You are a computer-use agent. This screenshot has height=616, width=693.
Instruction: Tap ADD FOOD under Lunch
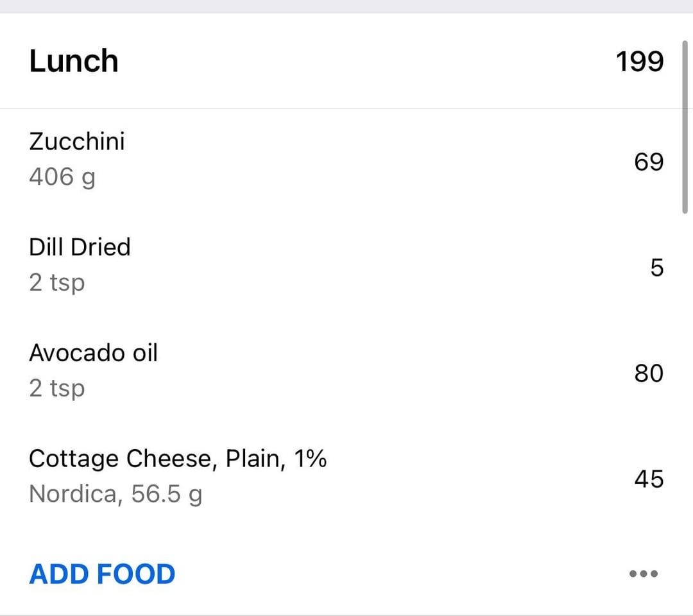[x=102, y=574]
